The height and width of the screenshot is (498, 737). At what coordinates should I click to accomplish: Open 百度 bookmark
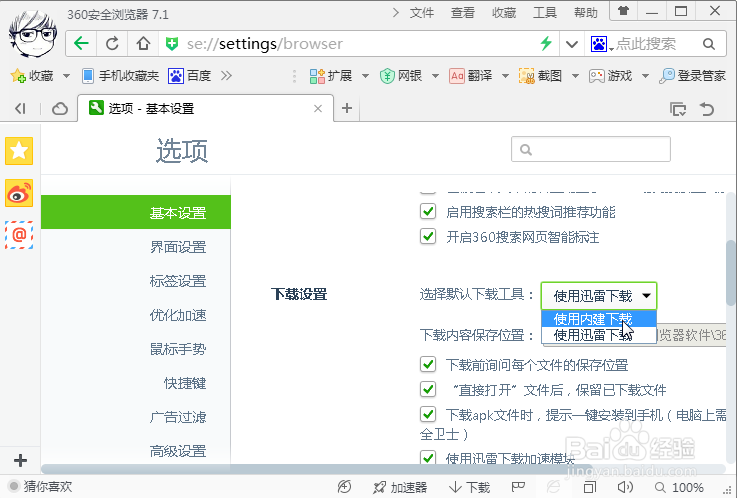coord(189,76)
